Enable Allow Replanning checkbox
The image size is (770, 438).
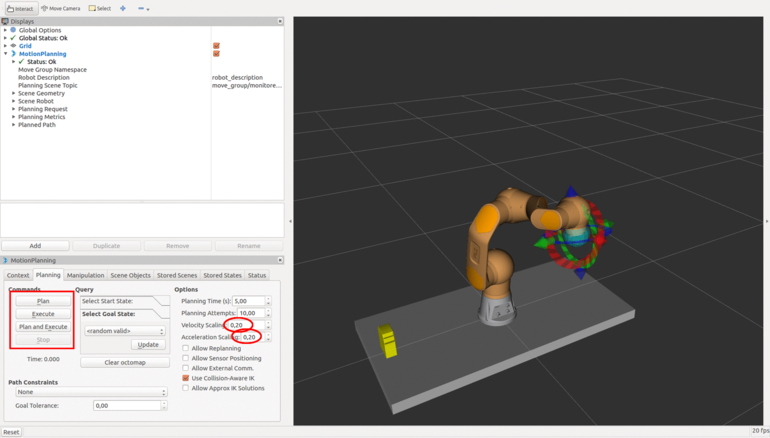(186, 348)
